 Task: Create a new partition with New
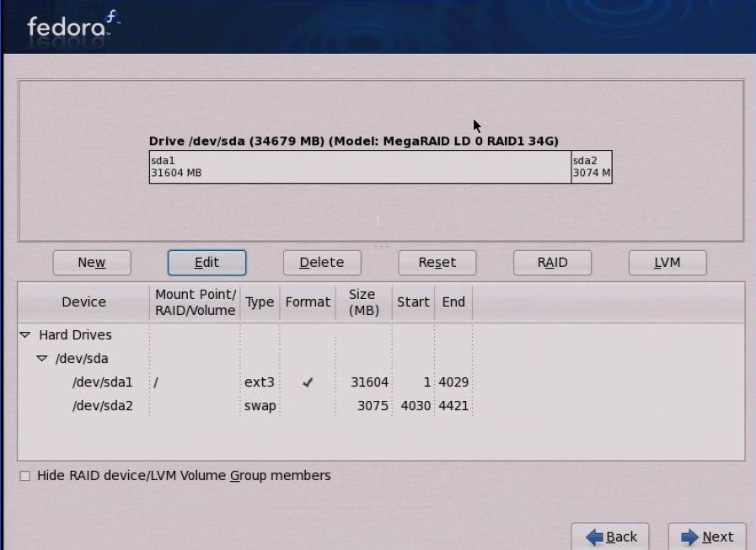(91, 262)
